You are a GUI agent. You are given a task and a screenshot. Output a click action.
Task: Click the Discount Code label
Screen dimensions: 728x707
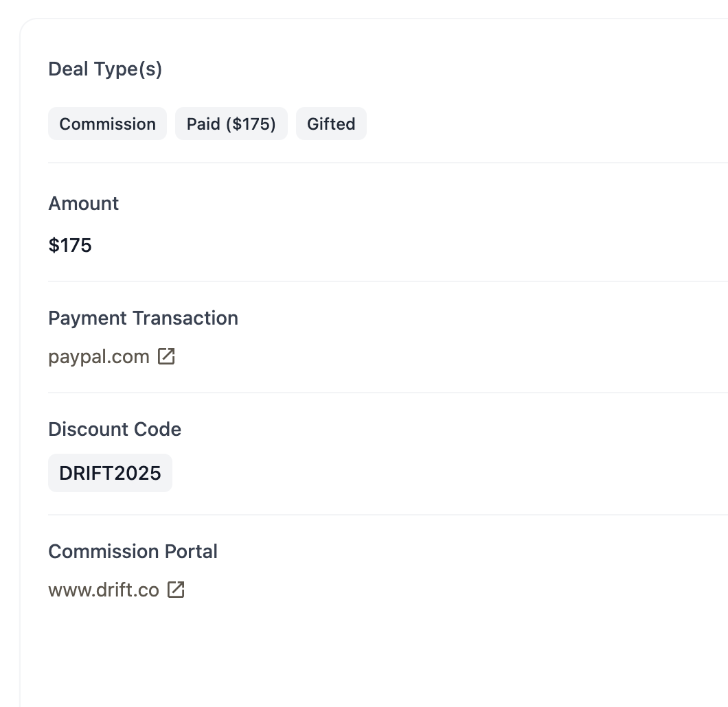coord(115,430)
